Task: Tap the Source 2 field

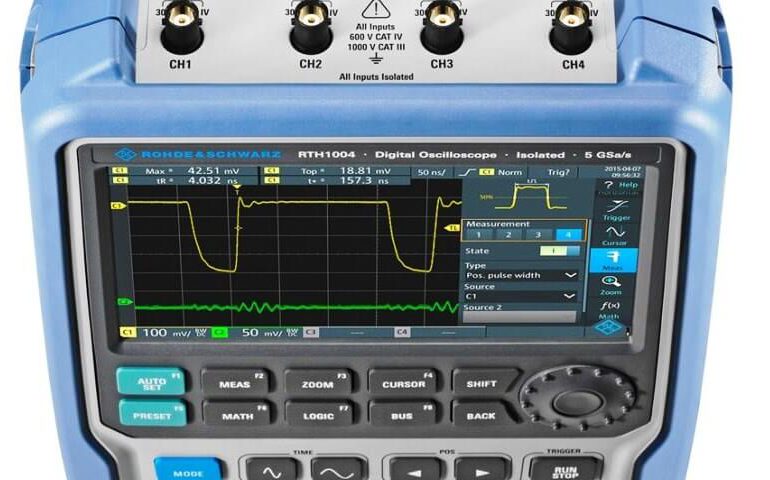Action: click(519, 317)
